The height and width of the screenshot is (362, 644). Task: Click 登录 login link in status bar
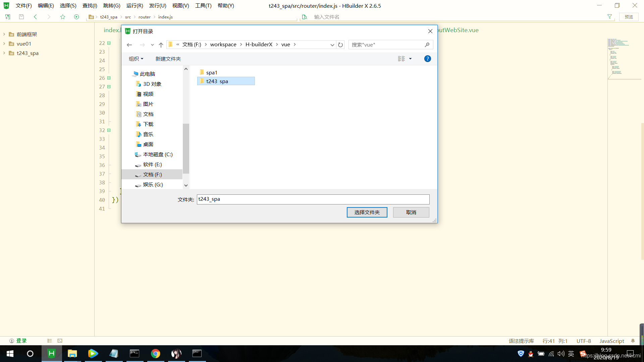(x=21, y=341)
